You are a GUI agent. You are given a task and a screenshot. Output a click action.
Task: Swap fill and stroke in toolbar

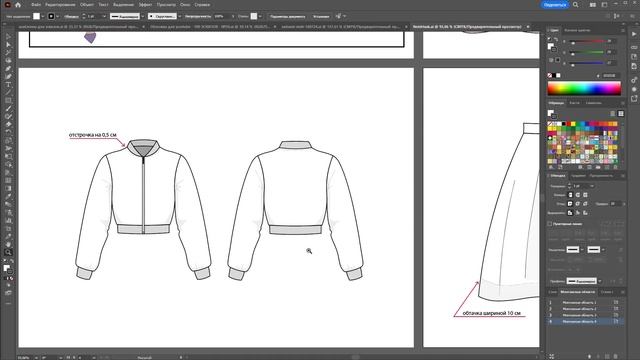(x=12, y=262)
